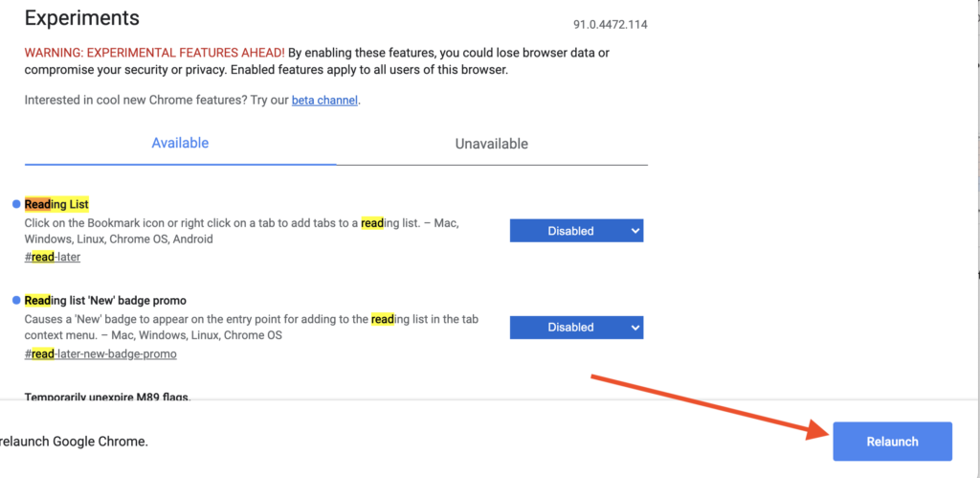Screen dimensions: 980x478
Task: Switch to the Unavailable tab
Action: tap(492, 144)
